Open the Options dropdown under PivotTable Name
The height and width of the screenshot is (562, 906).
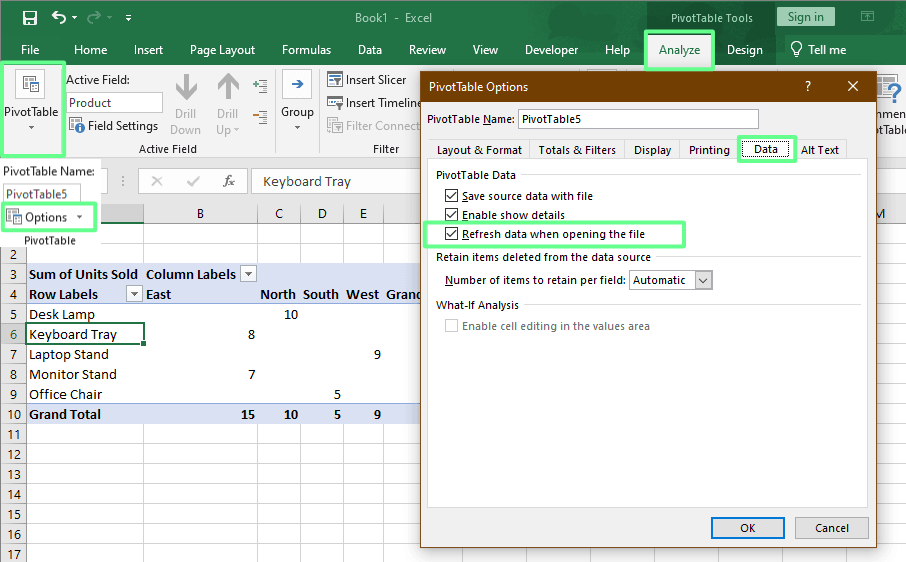pos(50,217)
